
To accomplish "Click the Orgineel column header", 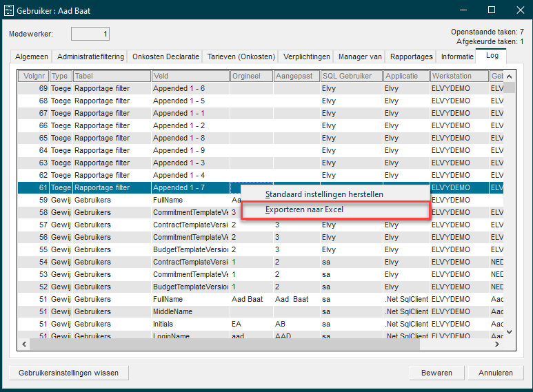I will pos(252,76).
